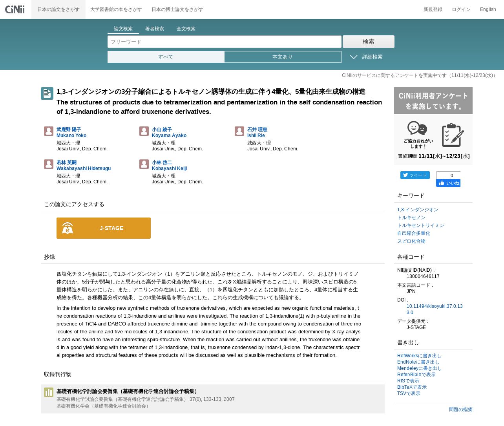
Task: Open the J-STAGE access button
Action: click(x=104, y=228)
